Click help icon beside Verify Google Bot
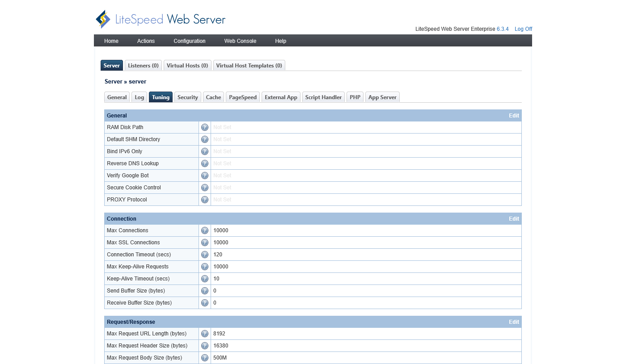The width and height of the screenshot is (626, 364). coord(205,176)
